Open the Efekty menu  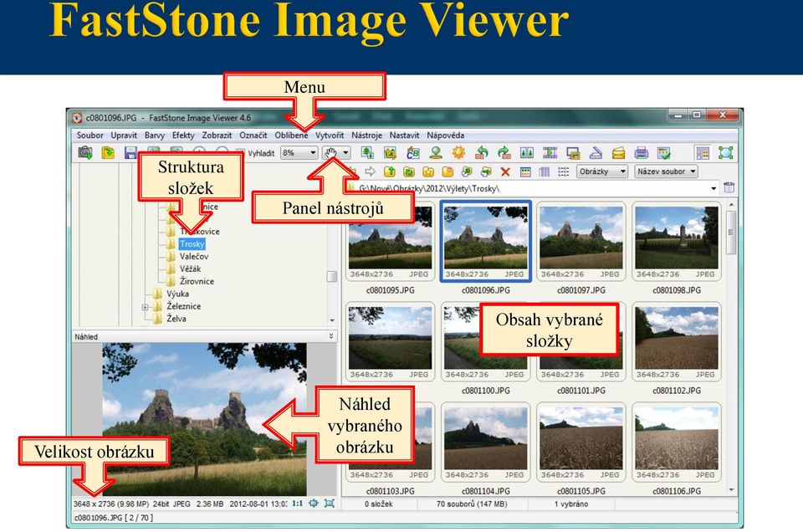click(x=183, y=136)
